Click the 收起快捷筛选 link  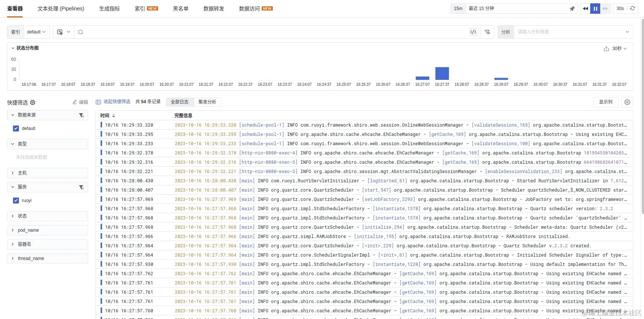113,102
